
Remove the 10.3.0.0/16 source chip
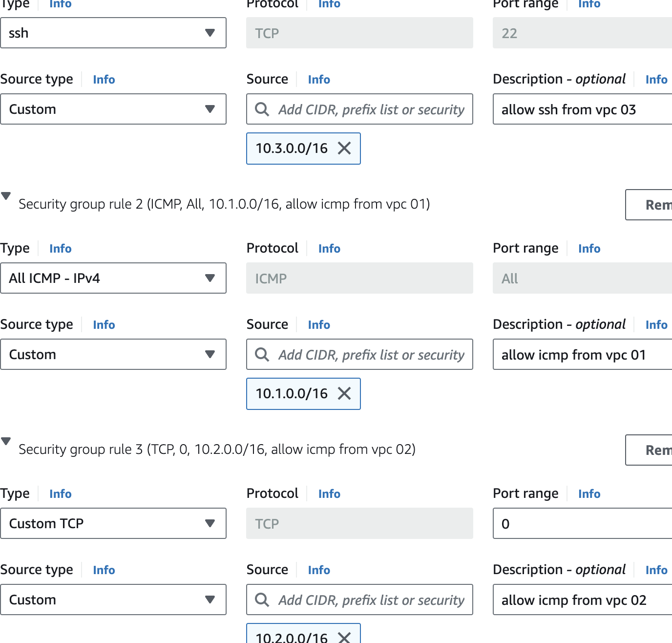click(x=344, y=148)
